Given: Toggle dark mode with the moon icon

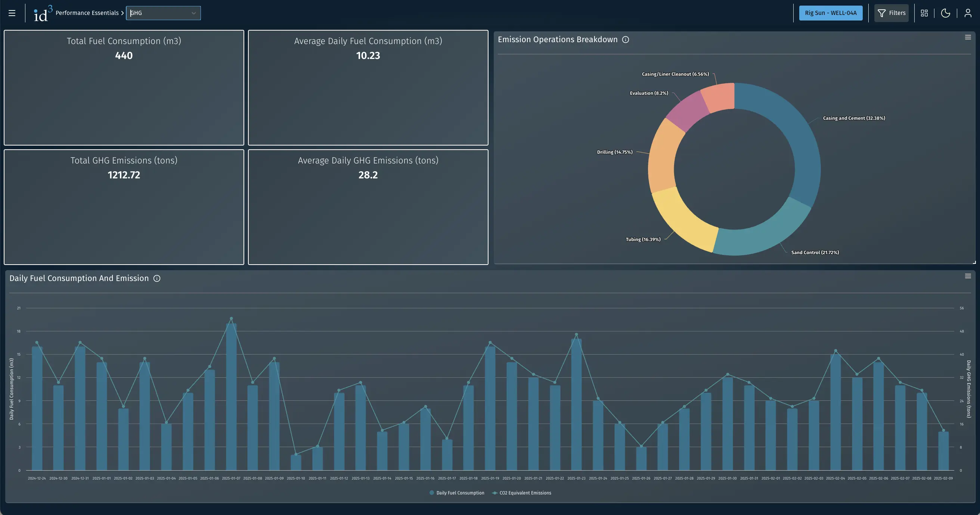Looking at the screenshot, I should tap(946, 13).
